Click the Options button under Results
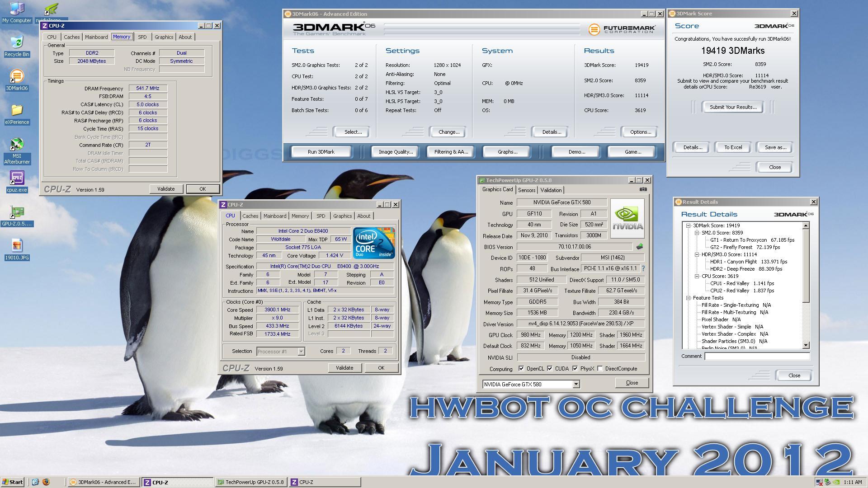Viewport: 868px width, 488px height. pyautogui.click(x=640, y=132)
